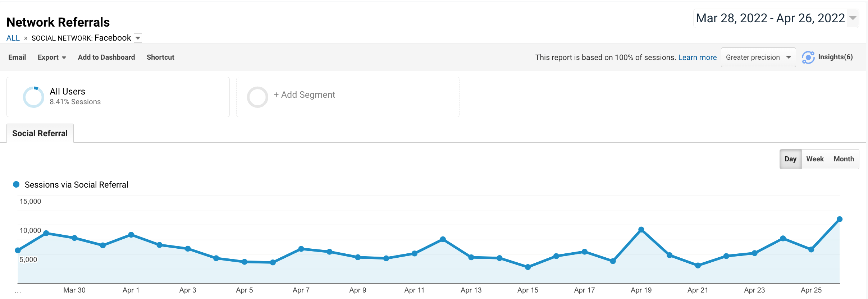Click the last data point on chart
Viewport: 868px width, 299px height.
click(x=840, y=219)
